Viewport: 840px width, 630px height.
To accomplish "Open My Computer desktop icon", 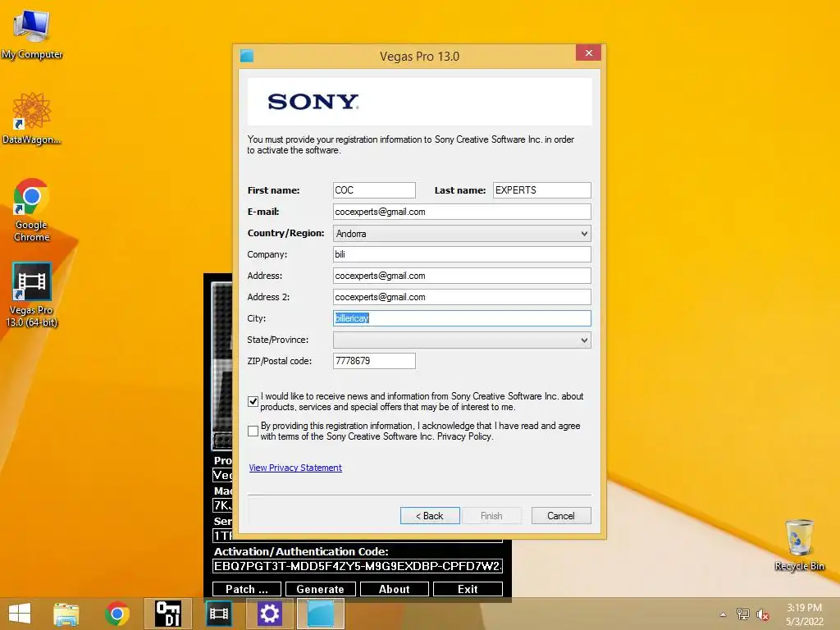I will point(32,34).
